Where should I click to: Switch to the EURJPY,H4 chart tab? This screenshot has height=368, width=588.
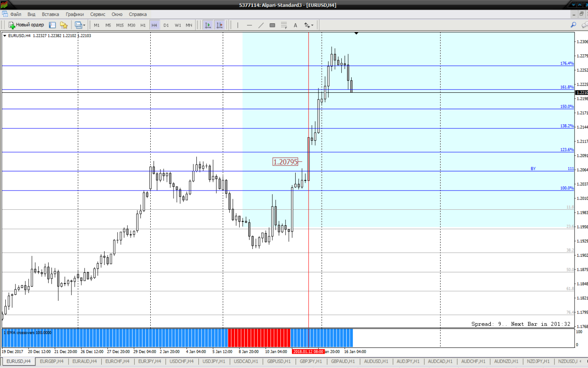[x=149, y=361]
